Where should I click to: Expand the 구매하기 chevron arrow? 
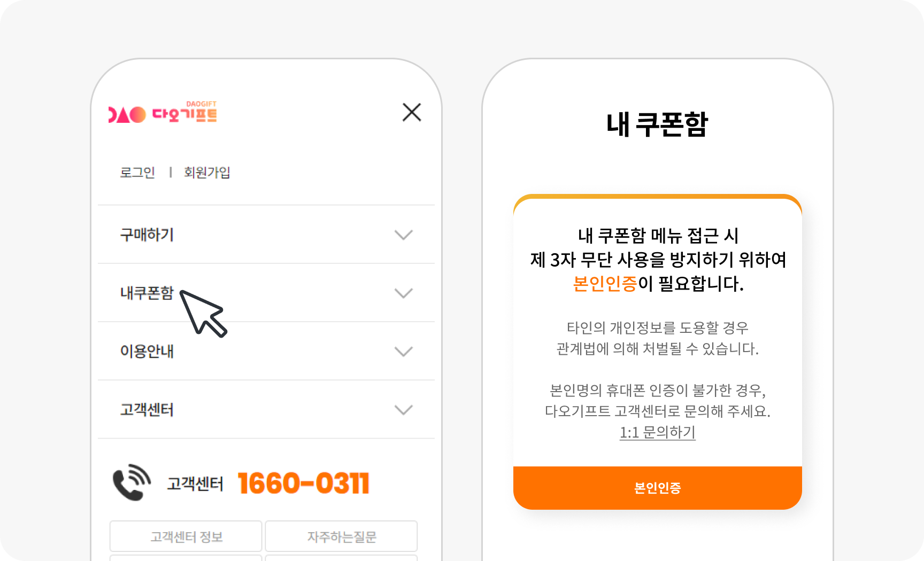tap(403, 235)
